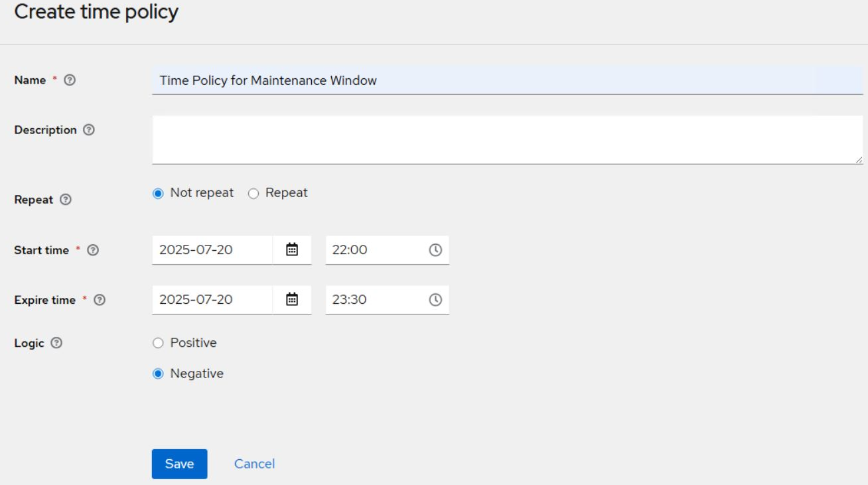Click into the Name text field
868x485 pixels.
pyautogui.click(x=507, y=80)
